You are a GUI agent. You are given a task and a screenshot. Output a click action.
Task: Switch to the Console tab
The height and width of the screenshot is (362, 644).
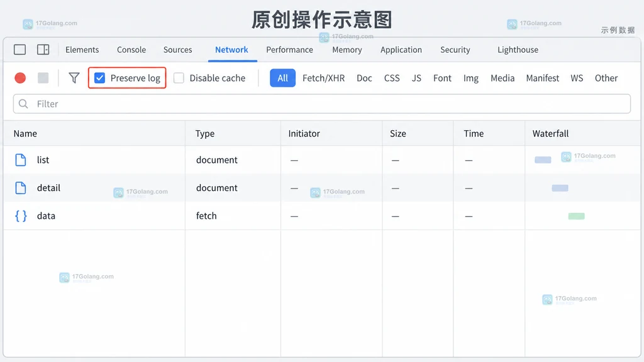131,50
